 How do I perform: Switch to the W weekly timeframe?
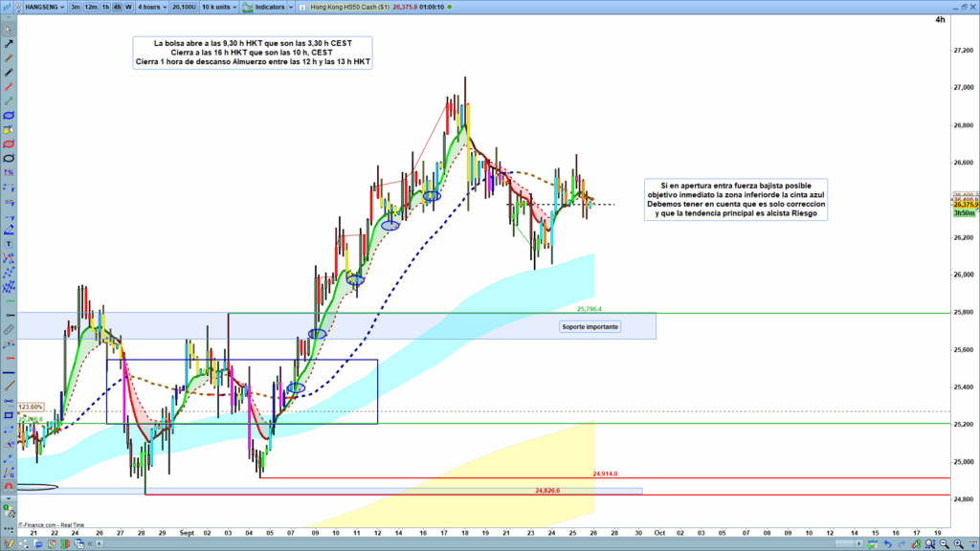[x=128, y=7]
